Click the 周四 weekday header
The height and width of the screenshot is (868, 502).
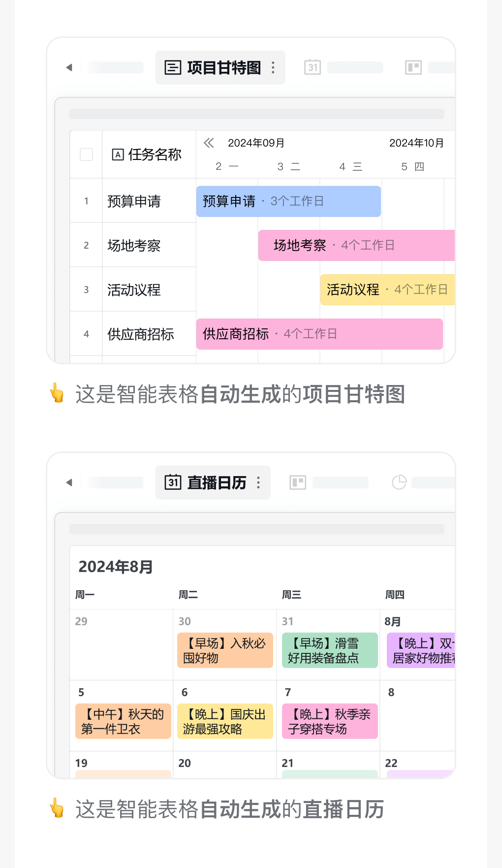coord(395,595)
